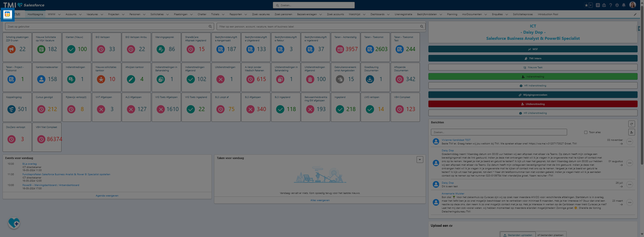This screenshot has width=644, height=237.
Task: Open the user profile avatar
Action: [632, 5]
